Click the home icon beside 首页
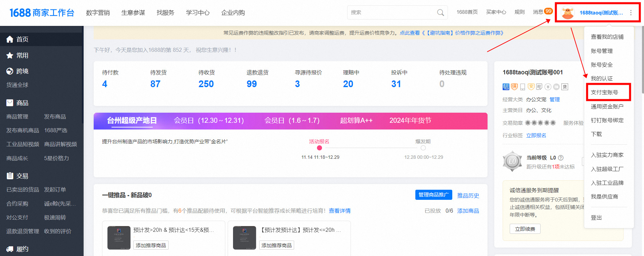This screenshot has height=256, width=644. (x=10, y=39)
